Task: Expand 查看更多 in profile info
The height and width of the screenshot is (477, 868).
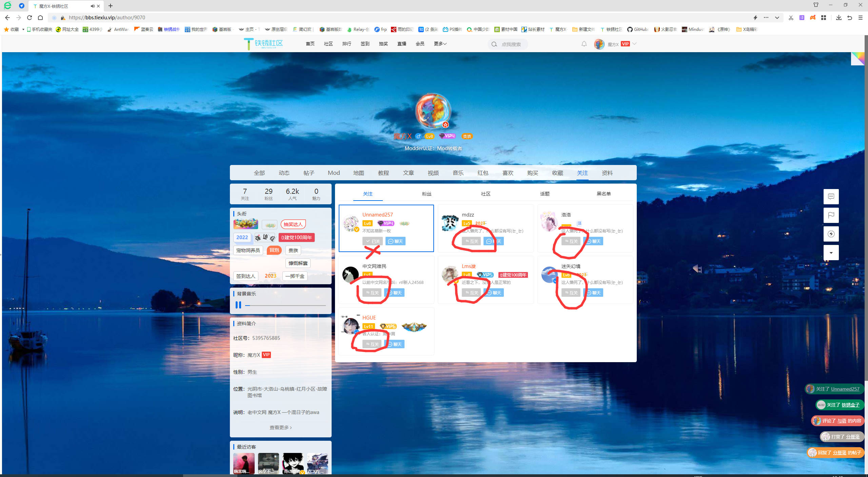Action: [280, 428]
